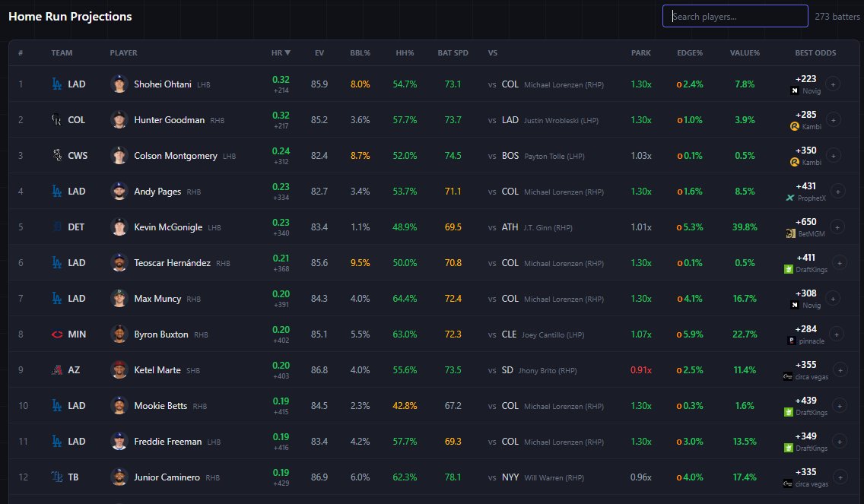Click the 39.8% value cell
Screen dimensions: 864x504
pos(745,227)
